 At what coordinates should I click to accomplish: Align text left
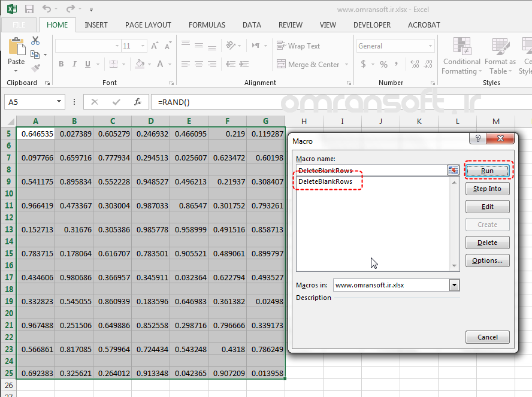pyautogui.click(x=186, y=64)
